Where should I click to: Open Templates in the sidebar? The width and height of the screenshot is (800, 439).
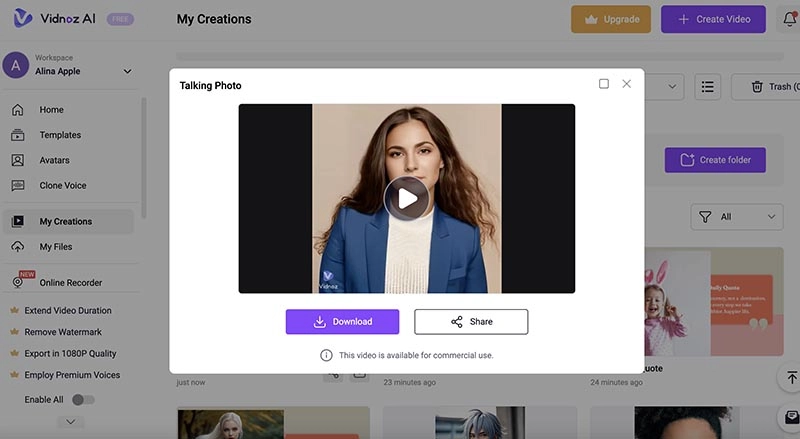click(60, 135)
